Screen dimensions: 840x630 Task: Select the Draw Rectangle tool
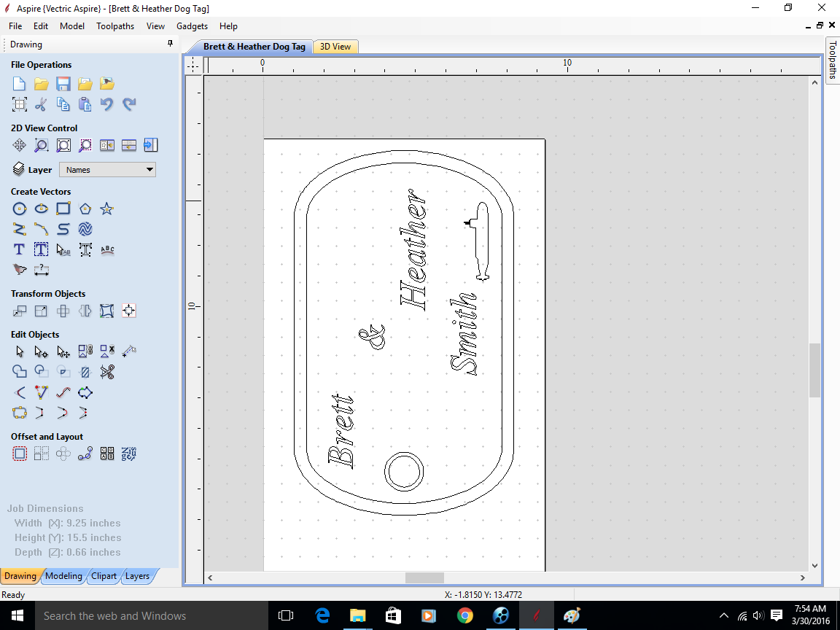coord(63,209)
